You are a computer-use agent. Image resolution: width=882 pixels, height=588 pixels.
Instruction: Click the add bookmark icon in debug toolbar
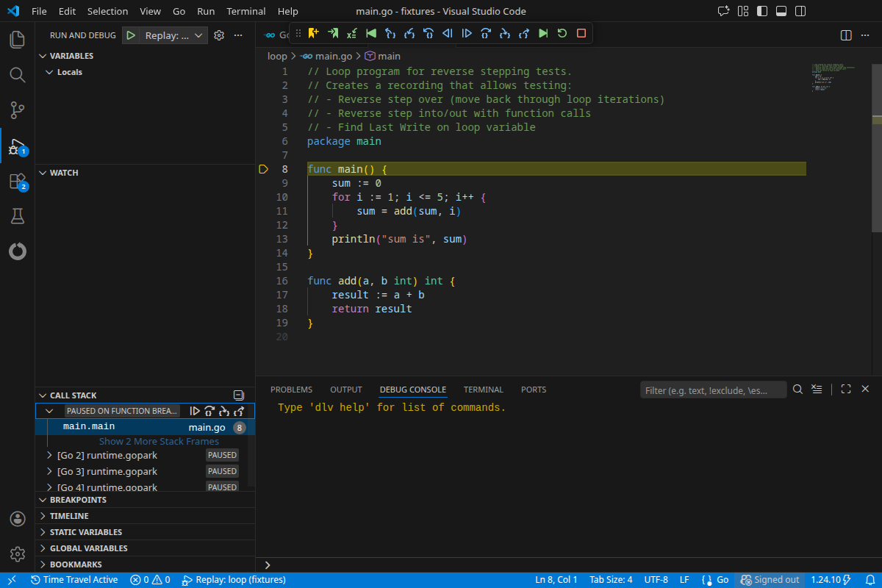314,33
